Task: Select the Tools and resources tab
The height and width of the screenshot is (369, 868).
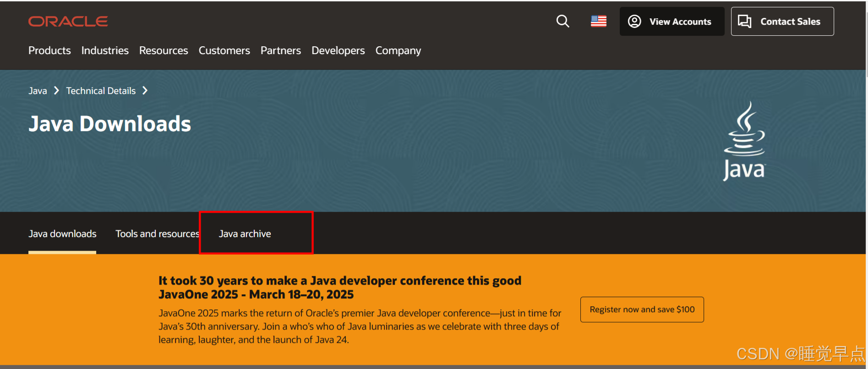Action: pos(157,234)
